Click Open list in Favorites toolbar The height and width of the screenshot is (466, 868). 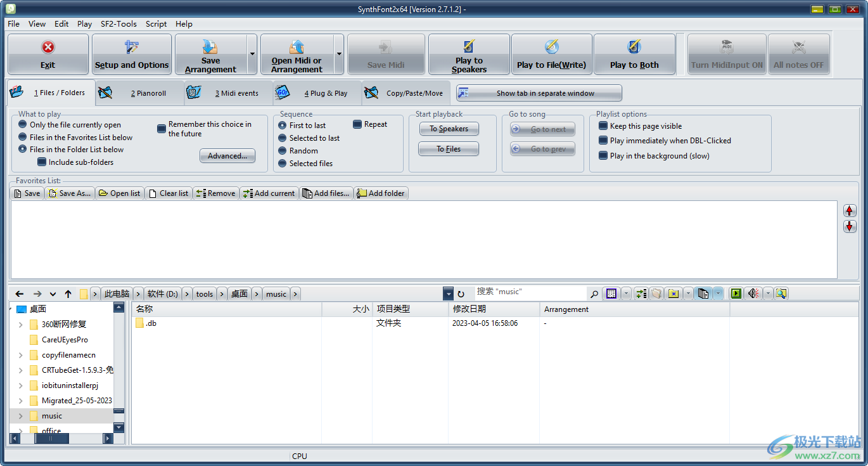[120, 193]
